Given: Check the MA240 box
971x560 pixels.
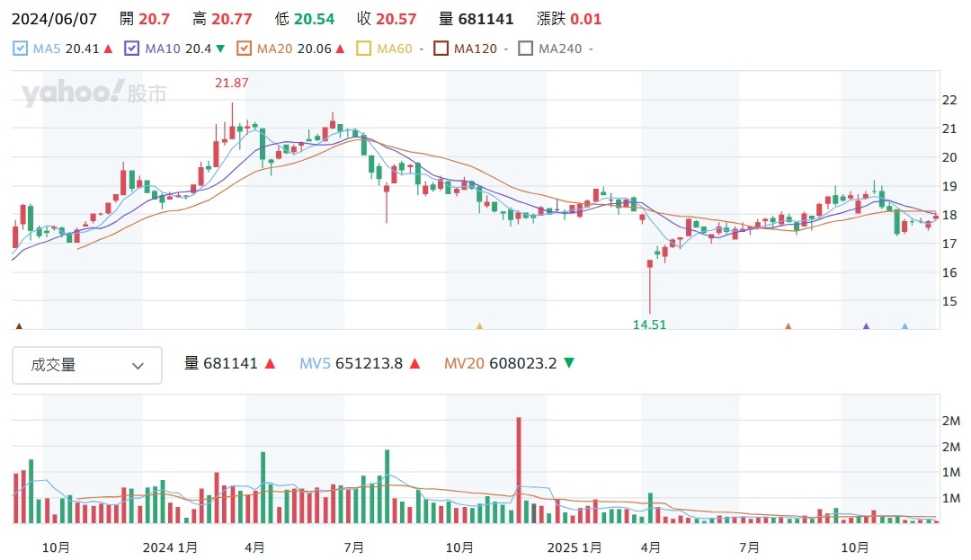Looking at the screenshot, I should click(526, 49).
